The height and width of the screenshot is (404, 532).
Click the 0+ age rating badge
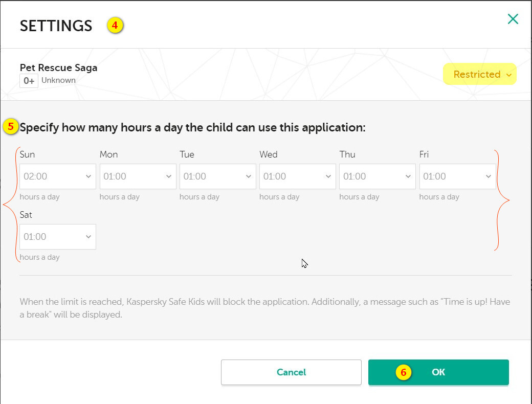[29, 81]
